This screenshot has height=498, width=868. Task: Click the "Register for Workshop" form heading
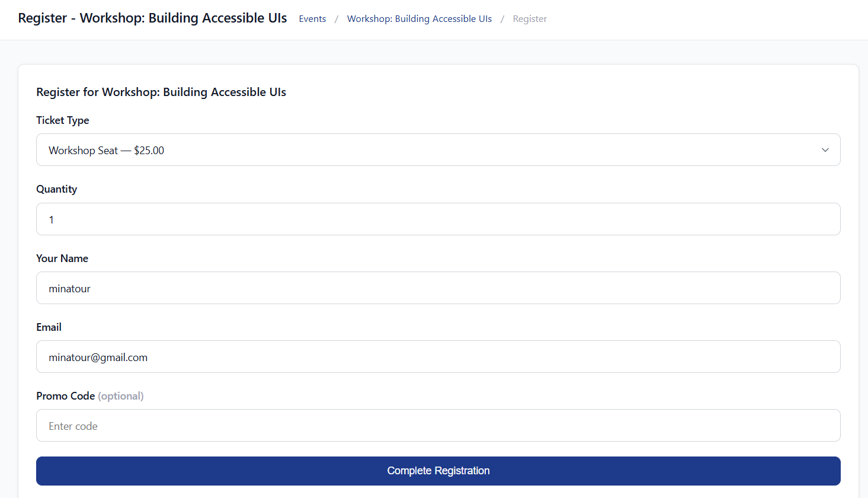[x=161, y=92]
